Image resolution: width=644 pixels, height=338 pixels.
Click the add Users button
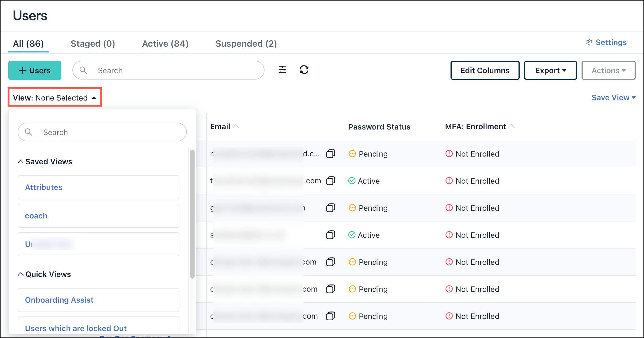tap(35, 70)
